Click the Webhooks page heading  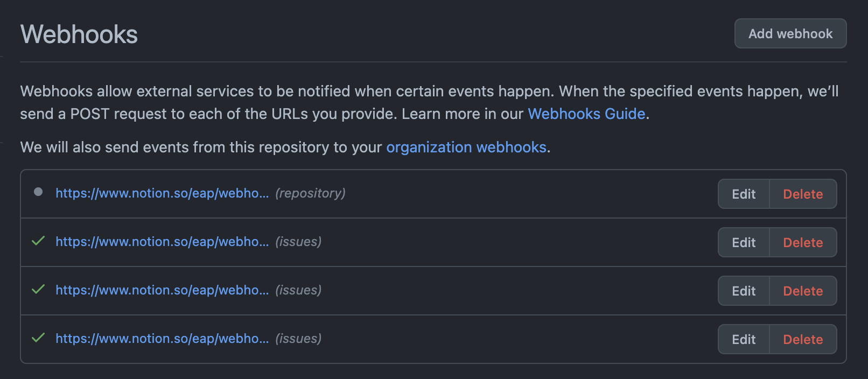(79, 34)
